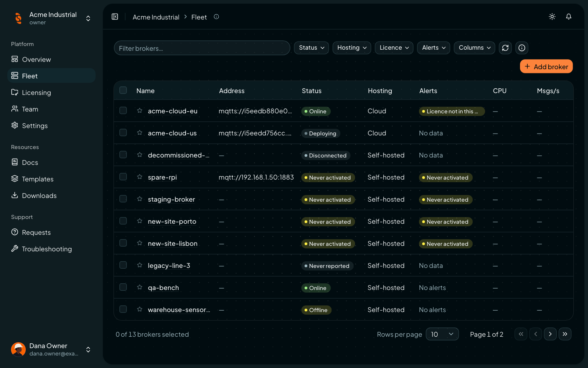Click the Licence not in this alert badge
The height and width of the screenshot is (368, 588).
click(452, 111)
